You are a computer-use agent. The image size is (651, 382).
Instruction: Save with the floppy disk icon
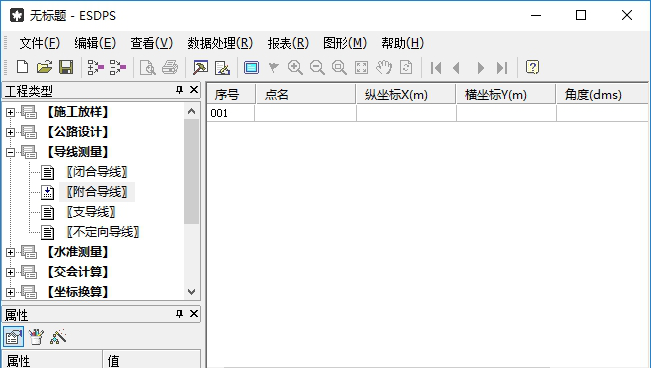[66, 67]
